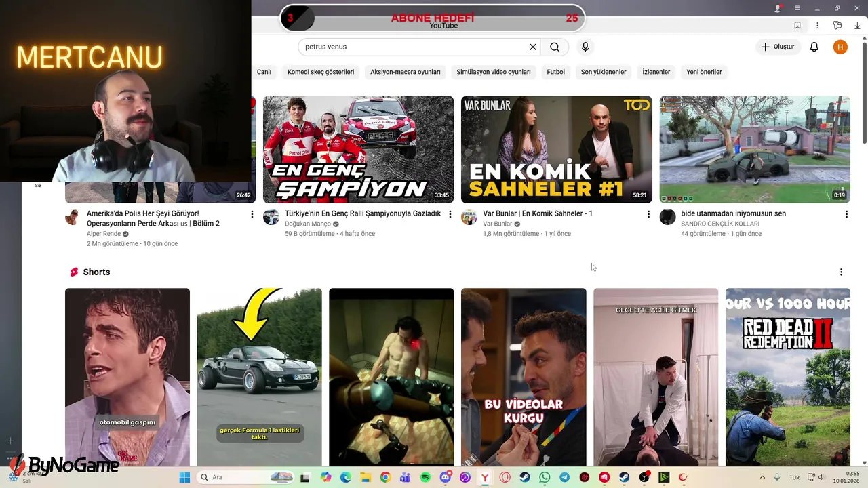Open the 'otomobil gaspını' short
Image resolution: width=868 pixels, height=488 pixels.
tap(127, 377)
